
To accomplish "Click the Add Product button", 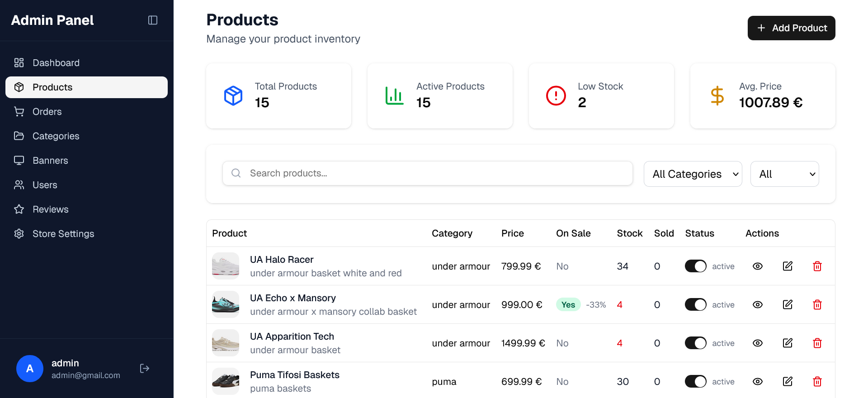I will 791,28.
